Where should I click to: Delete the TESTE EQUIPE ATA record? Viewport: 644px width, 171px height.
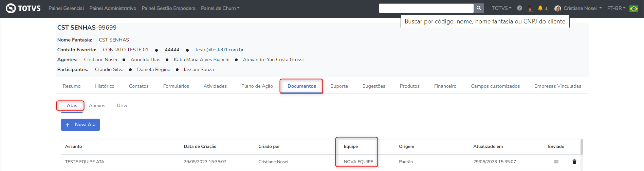point(574,162)
